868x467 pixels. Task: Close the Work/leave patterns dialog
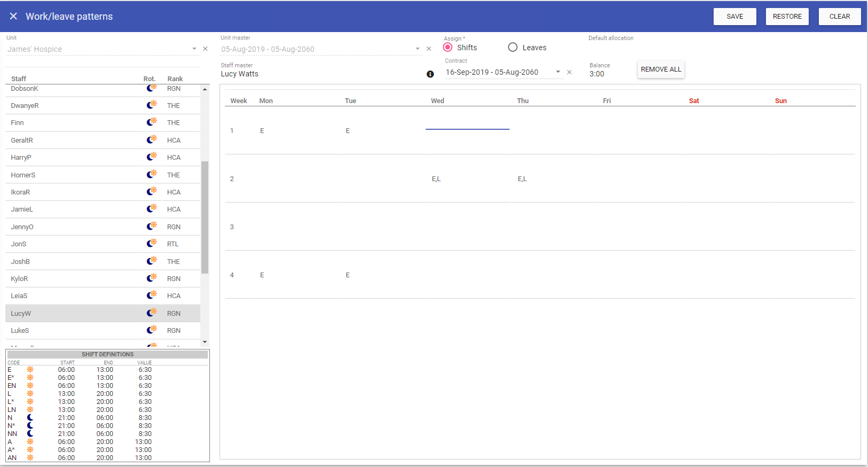tap(13, 17)
